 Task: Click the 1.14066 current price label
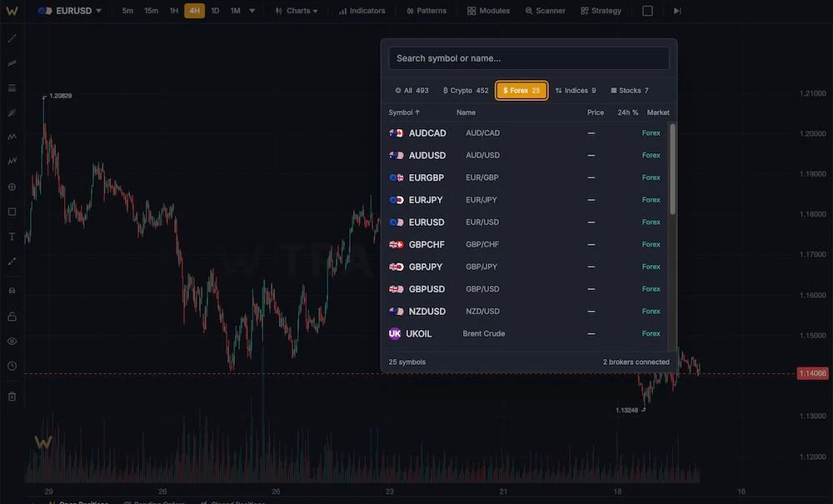813,373
